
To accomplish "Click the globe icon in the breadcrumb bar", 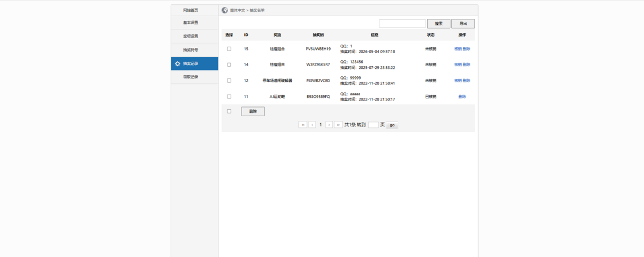I will 225,10.
